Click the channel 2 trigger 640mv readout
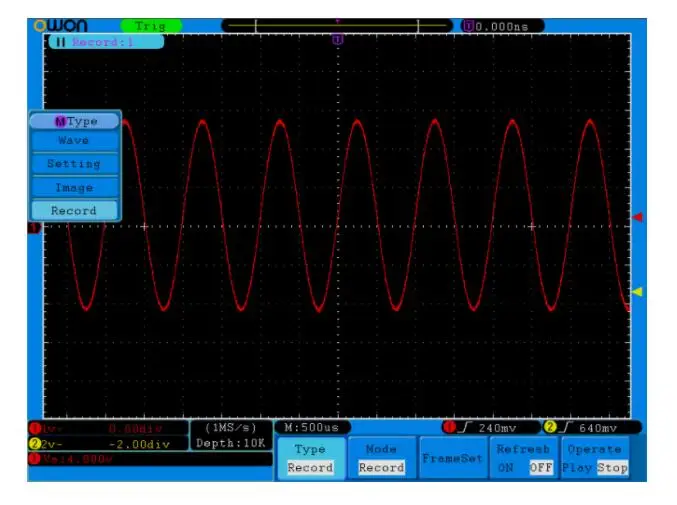Image resolution: width=677 pixels, height=505 pixels. point(598,428)
